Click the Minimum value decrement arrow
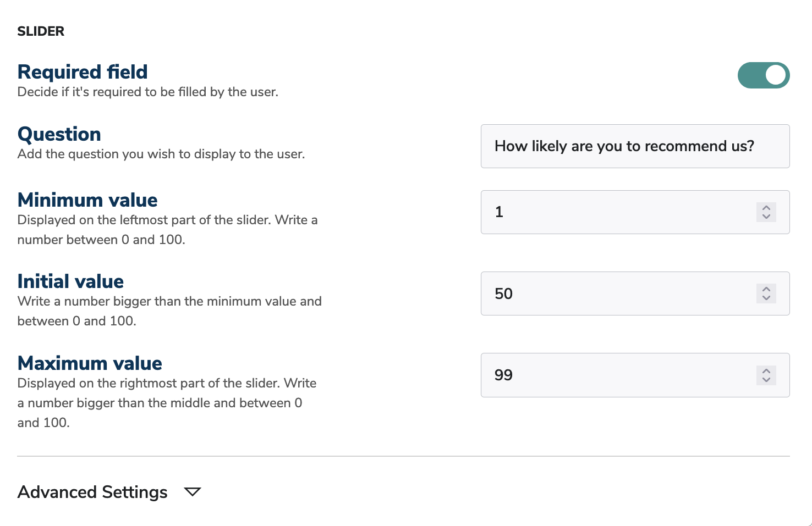Viewport: 812px width, 526px height. point(765,217)
